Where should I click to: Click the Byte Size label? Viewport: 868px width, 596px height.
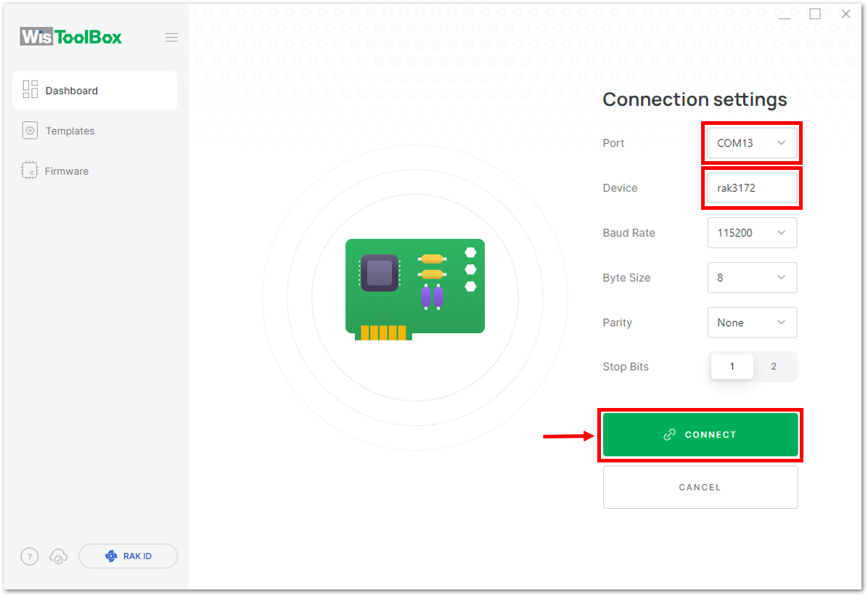tap(626, 277)
